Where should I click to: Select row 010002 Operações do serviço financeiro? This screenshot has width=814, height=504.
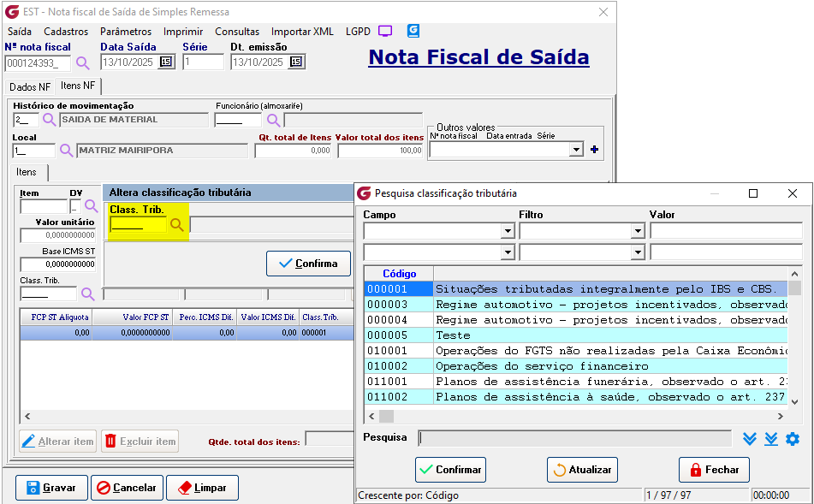(576, 366)
